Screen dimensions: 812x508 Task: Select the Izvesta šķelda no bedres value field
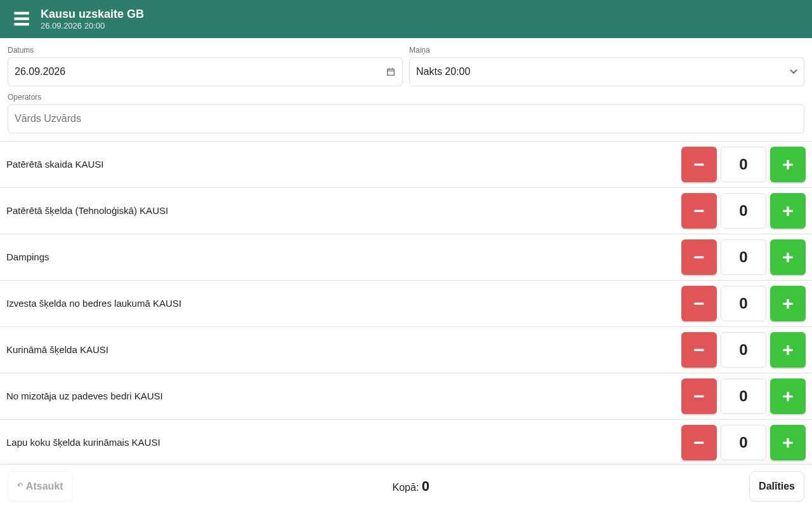pyautogui.click(x=743, y=304)
